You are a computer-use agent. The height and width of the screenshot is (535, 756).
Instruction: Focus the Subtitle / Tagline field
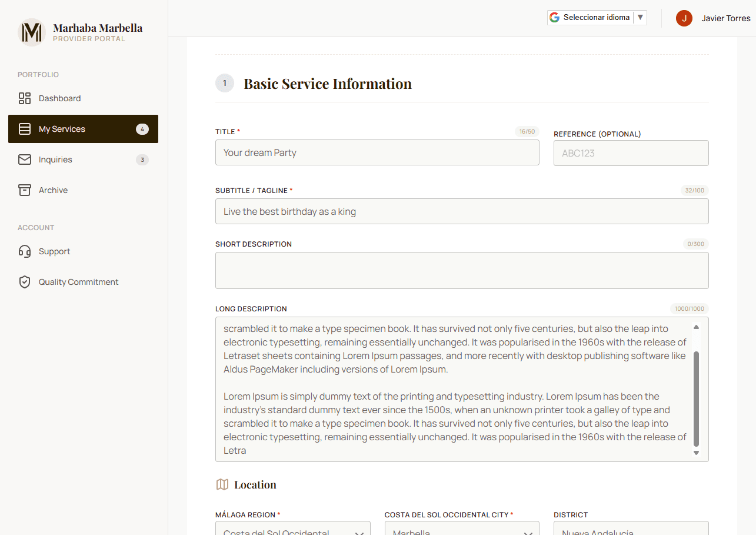(x=462, y=211)
